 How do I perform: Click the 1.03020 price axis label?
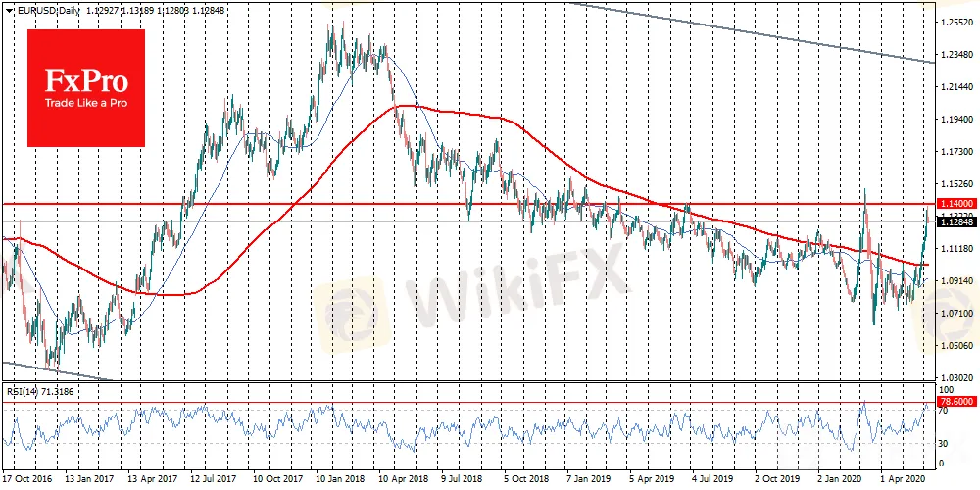[955, 377]
